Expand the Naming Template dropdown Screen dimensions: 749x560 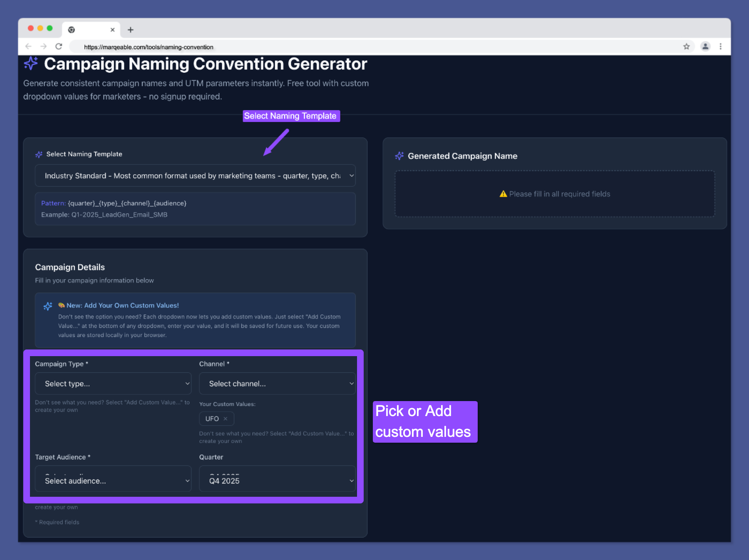click(x=195, y=176)
